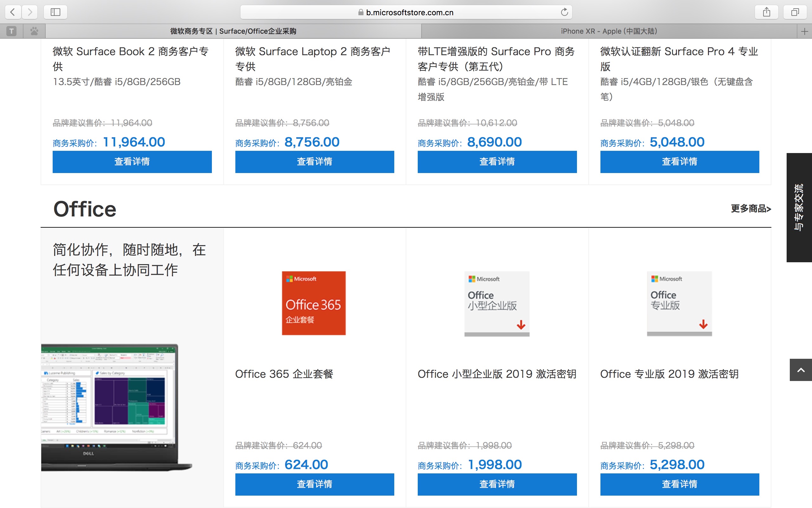Click the pinned paw tab icon
This screenshot has height=508, width=812.
tap(34, 31)
